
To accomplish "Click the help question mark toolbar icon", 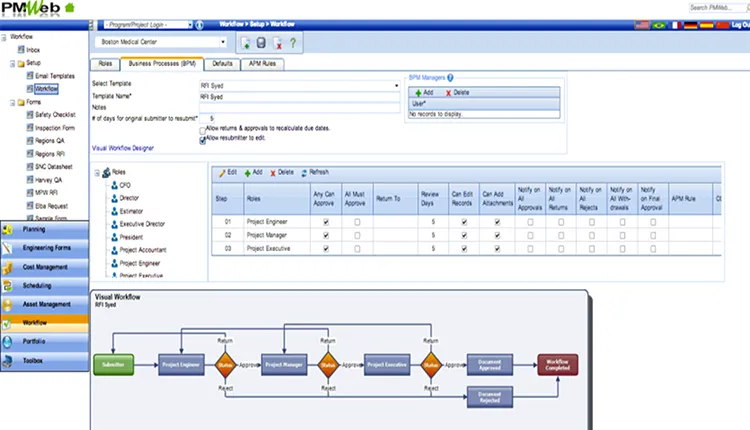I will pos(291,43).
